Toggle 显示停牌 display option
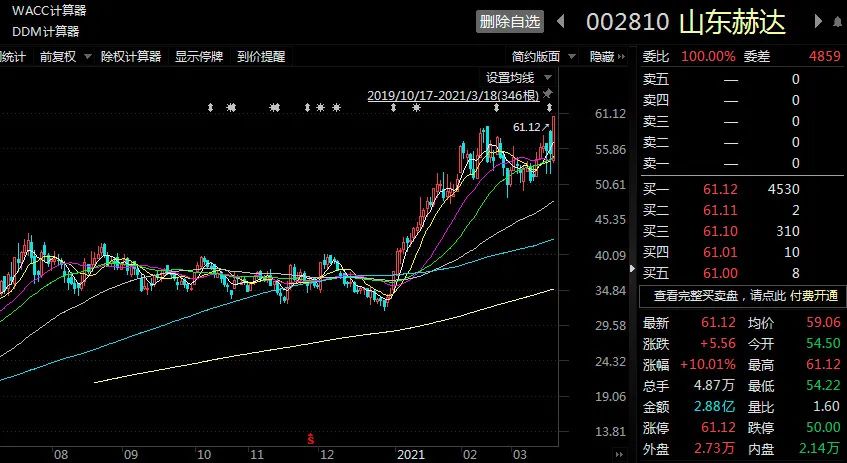This screenshot has height=463, width=847. (x=199, y=57)
